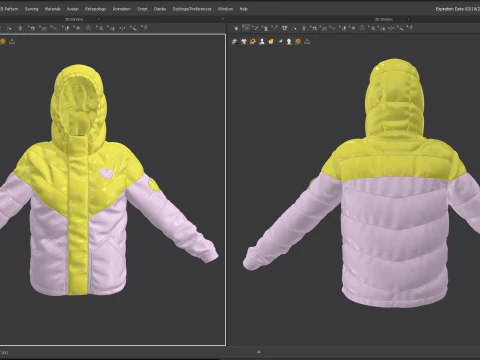Open the Animation menu

pos(122,9)
